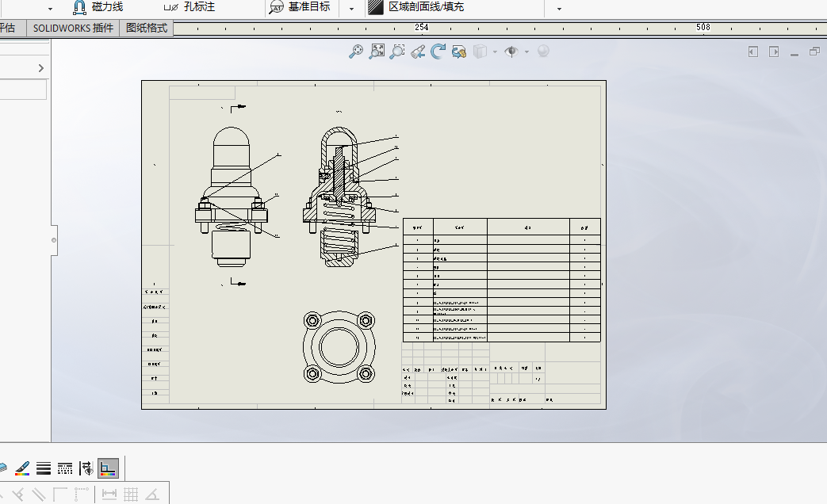
Task: Open the SOLIDWORKS 插件 tab
Action: [72, 27]
